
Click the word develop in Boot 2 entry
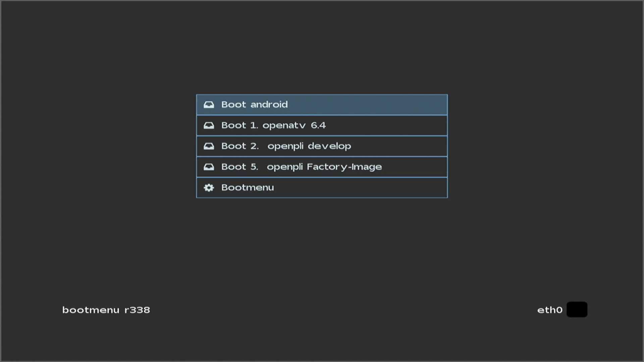(329, 146)
